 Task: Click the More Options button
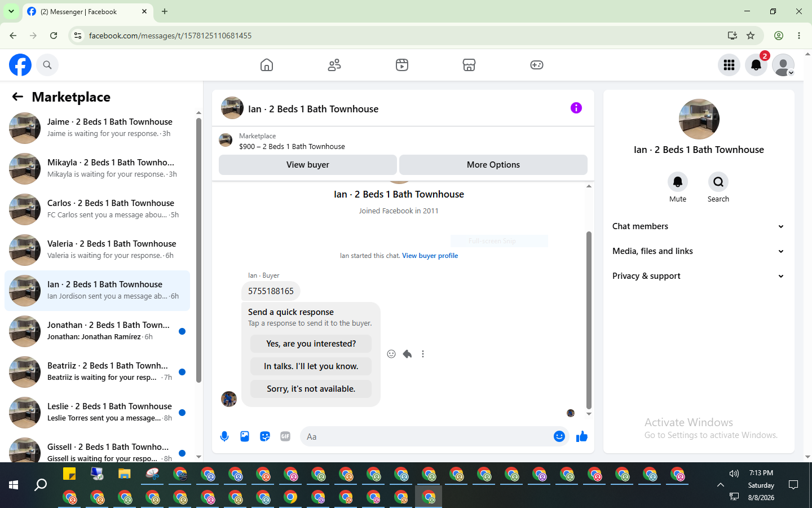pos(493,165)
